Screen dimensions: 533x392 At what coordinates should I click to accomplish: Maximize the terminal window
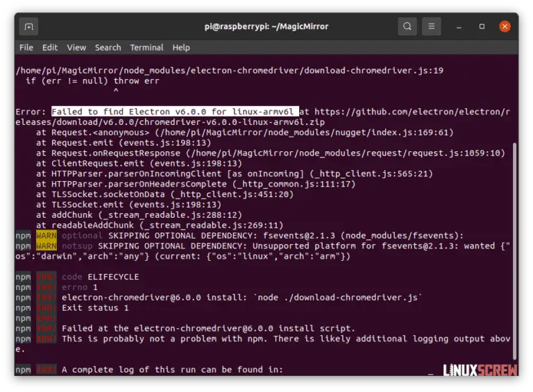pyautogui.click(x=482, y=26)
